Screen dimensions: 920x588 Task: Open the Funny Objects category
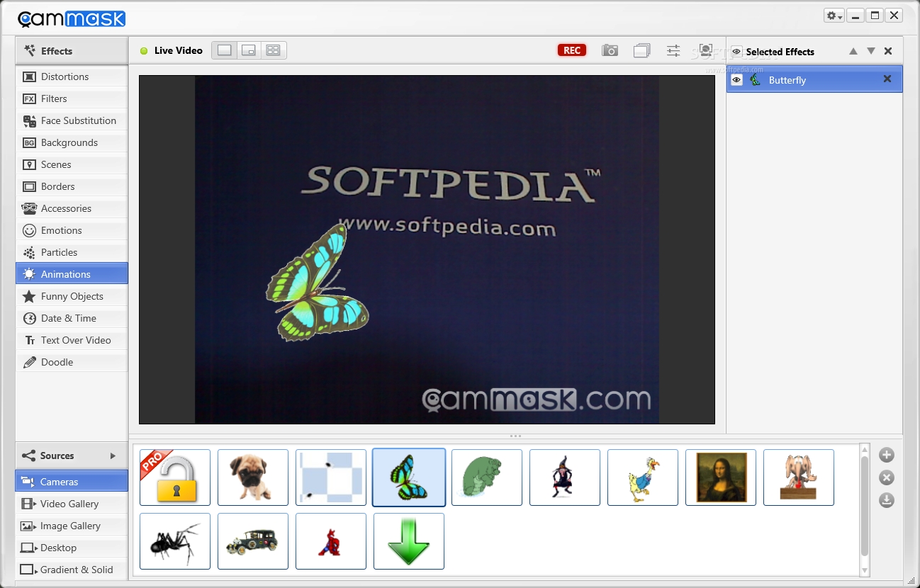pos(72,296)
